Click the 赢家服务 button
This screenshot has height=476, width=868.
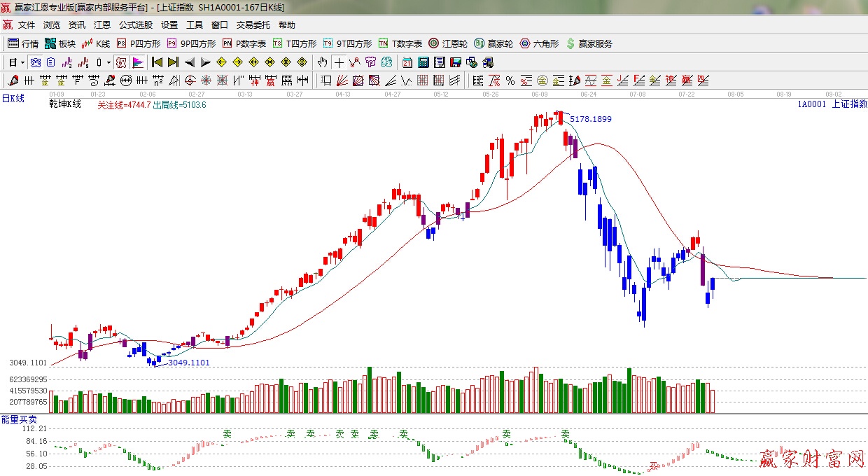589,43
